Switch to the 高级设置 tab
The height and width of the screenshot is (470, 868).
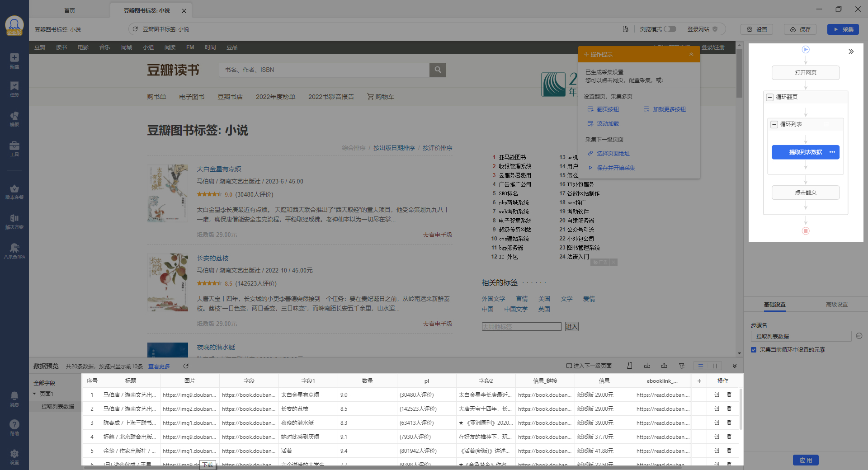click(x=836, y=305)
